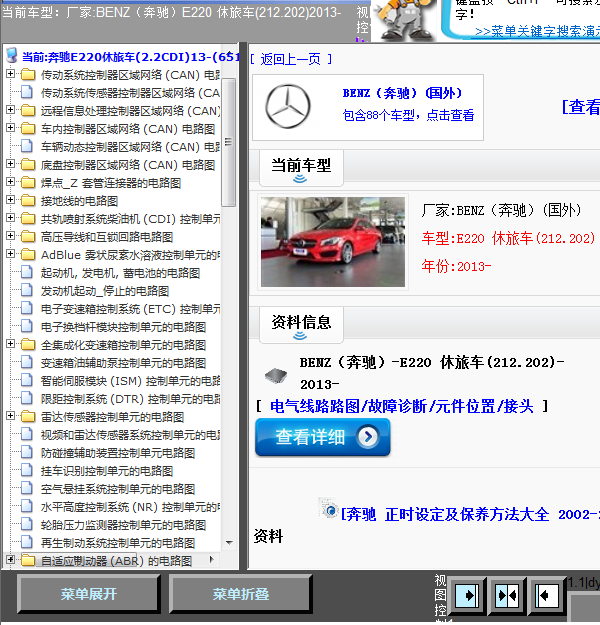Expand the 共轨喷射系统柴油机 (CDI) node
600x625 pixels.
coord(10,218)
